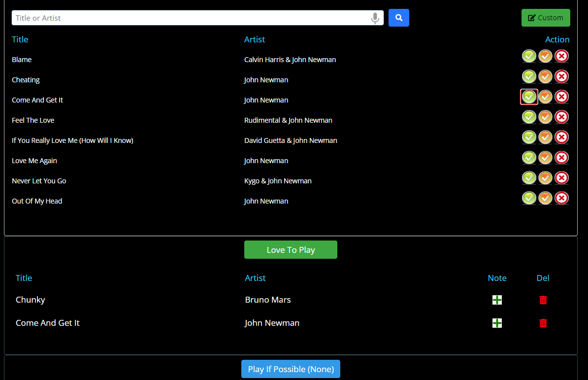The image size is (588, 380).
Task: Click the red X icon for Feel The Love
Action: (x=561, y=117)
